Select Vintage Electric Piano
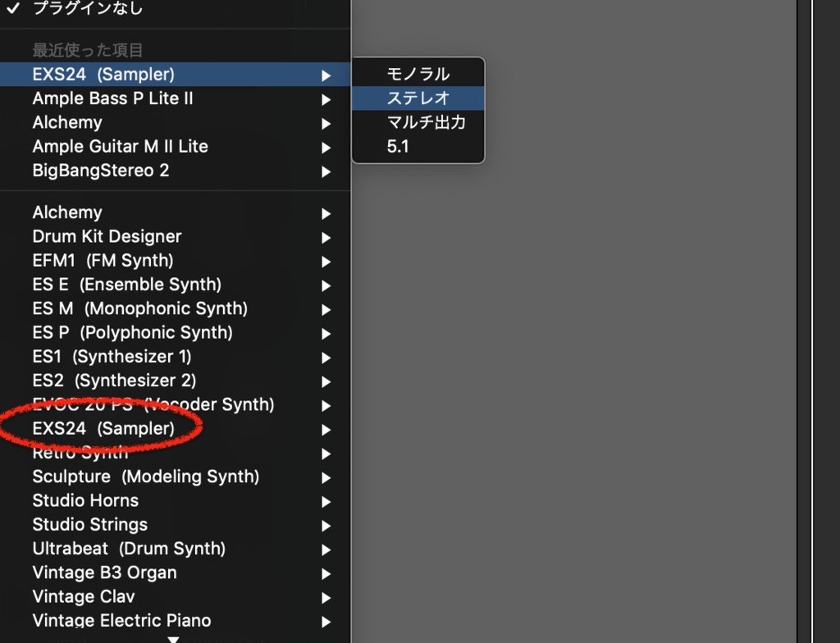This screenshot has width=840, height=643. pyautogui.click(x=176, y=621)
